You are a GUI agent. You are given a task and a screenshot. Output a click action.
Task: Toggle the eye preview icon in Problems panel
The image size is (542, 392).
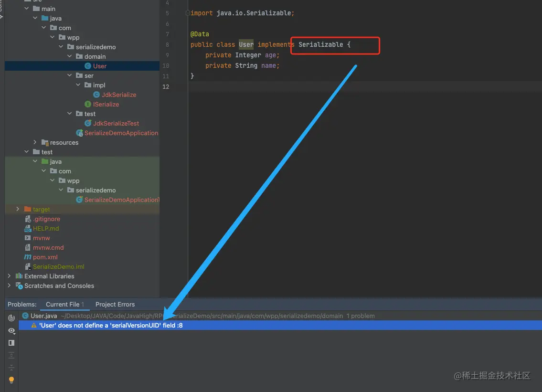[x=11, y=331]
